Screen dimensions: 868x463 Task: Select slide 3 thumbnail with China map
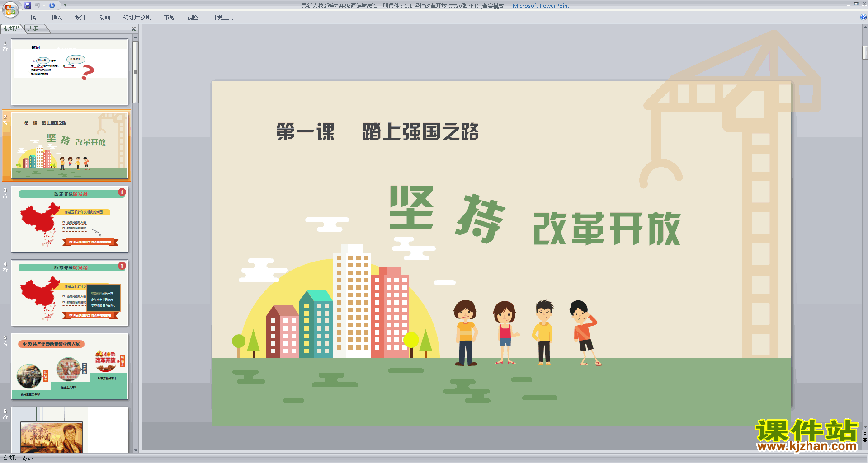(70, 219)
